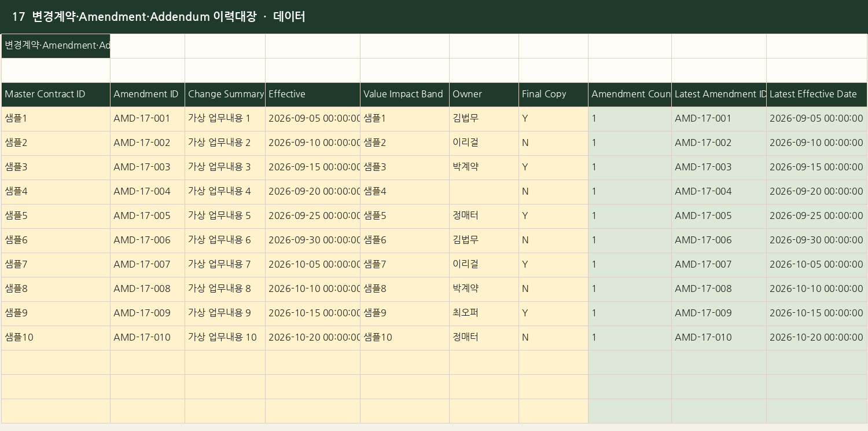
Task: Select the Latest Effective Date header
Action: (x=816, y=94)
